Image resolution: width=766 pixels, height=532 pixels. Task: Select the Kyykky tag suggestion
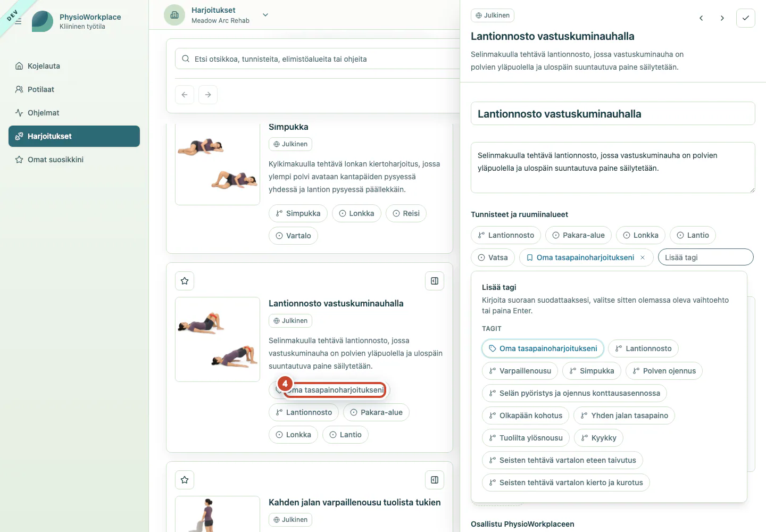click(x=598, y=438)
